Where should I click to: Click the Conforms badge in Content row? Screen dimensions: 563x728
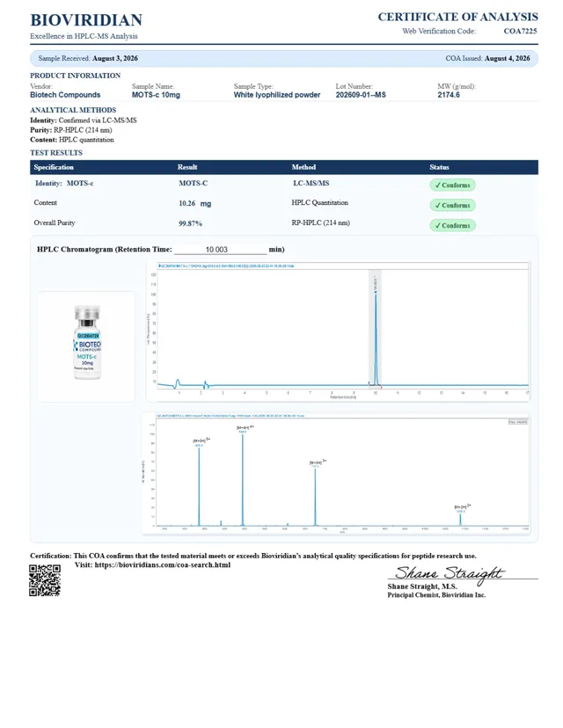click(x=452, y=205)
